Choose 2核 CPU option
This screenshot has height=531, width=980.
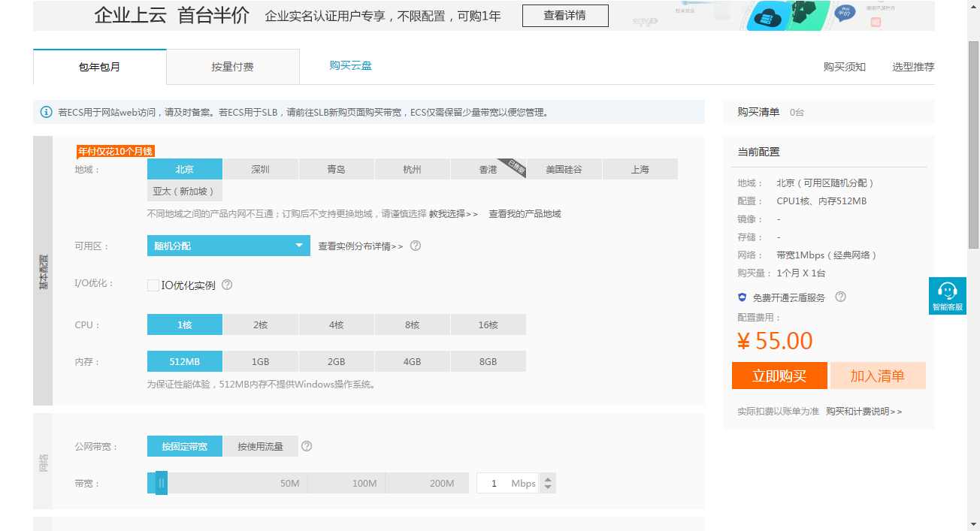[261, 324]
